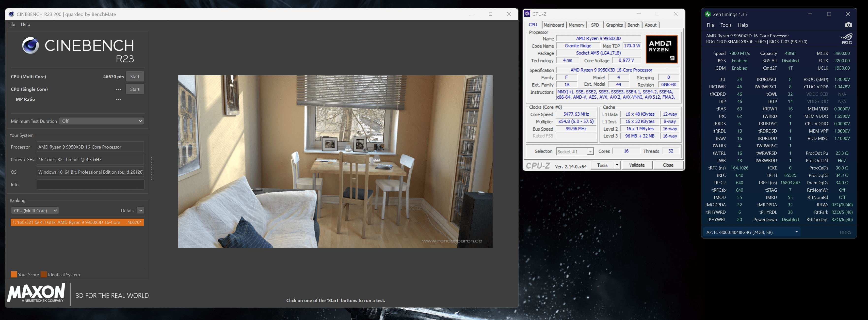Open the Tools menu in ZenTimings
Viewport: 868px width, 320px height.
(x=725, y=25)
